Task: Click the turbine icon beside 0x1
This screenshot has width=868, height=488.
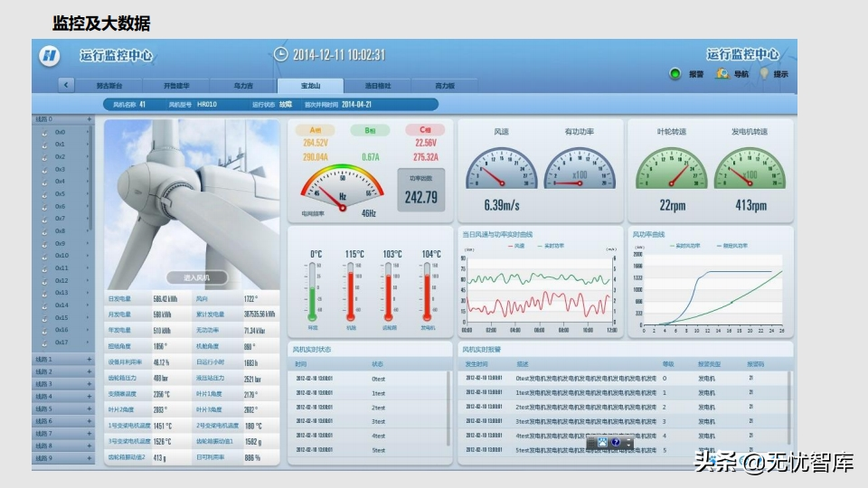Action: tap(44, 145)
